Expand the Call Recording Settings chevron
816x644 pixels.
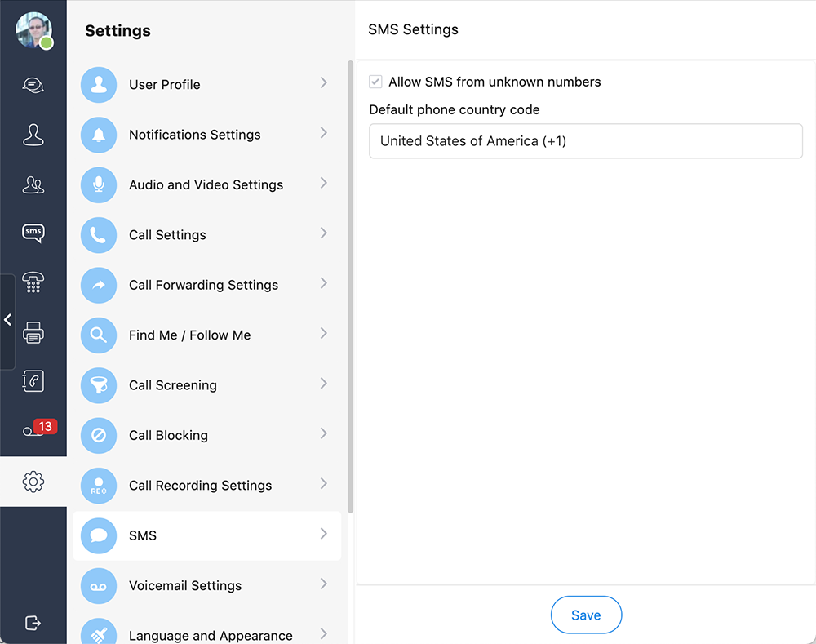click(324, 485)
